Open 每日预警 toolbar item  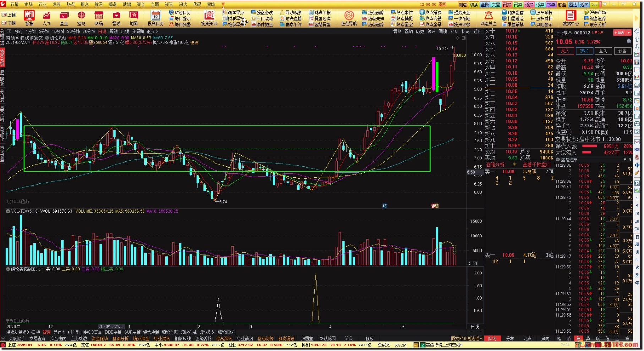(180, 24)
